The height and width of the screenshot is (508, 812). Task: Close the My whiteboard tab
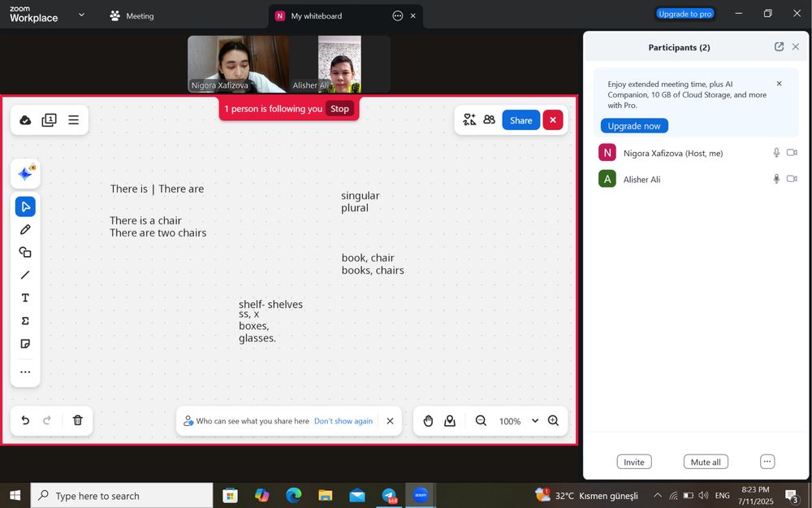pyautogui.click(x=412, y=16)
